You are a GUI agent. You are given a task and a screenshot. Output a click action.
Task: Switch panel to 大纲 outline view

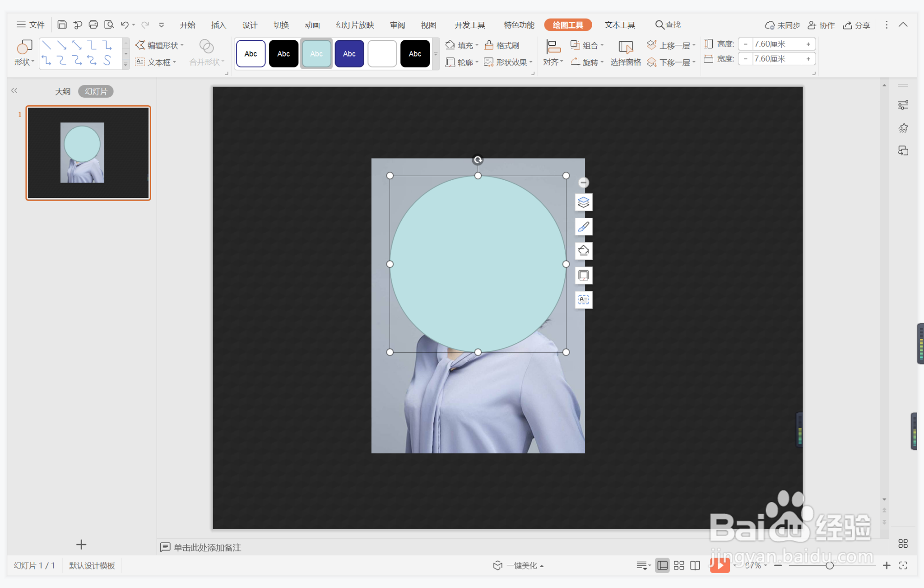point(63,91)
